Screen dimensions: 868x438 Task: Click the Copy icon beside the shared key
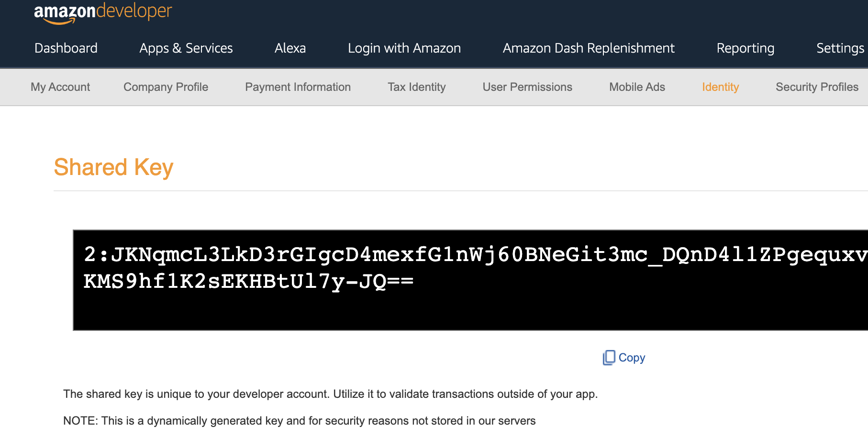point(608,357)
